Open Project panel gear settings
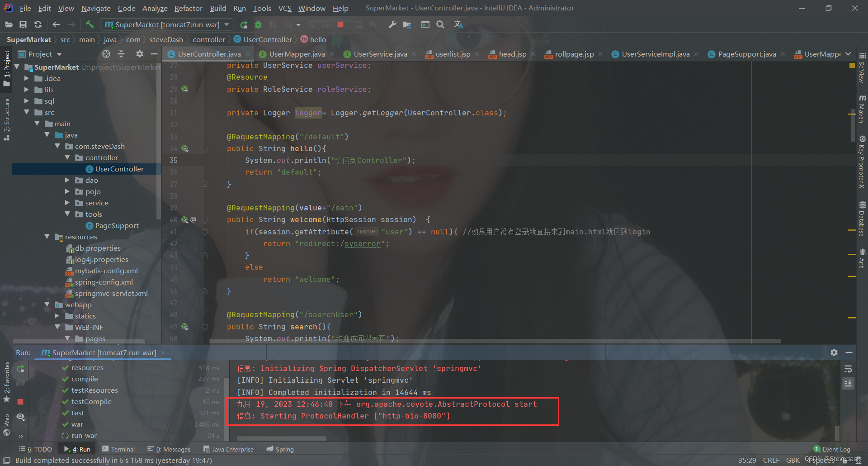The image size is (868, 466). [x=140, y=54]
